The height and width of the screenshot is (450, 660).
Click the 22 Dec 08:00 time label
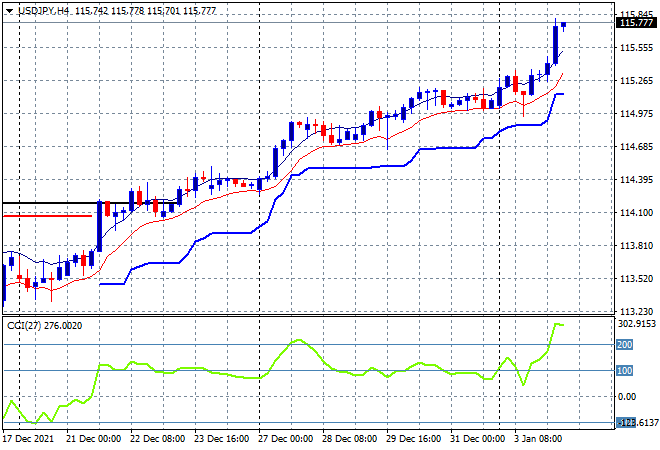[x=157, y=439]
